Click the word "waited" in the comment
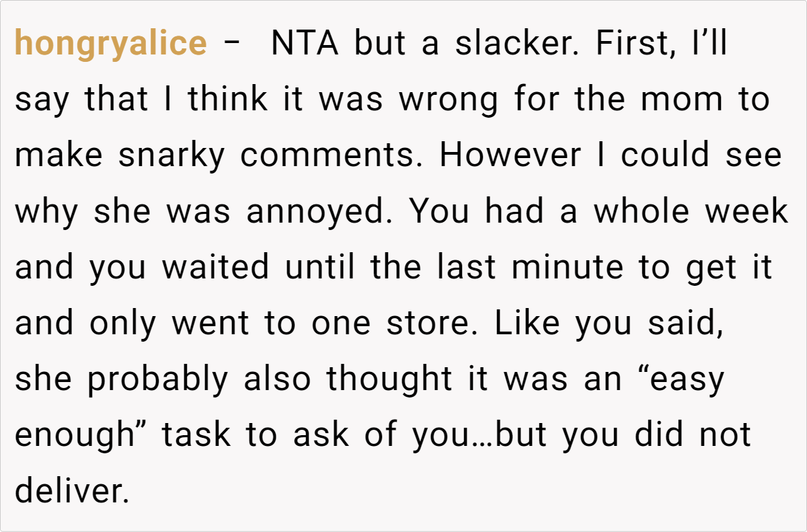Viewport: 807px width, 532px height. tap(215, 268)
